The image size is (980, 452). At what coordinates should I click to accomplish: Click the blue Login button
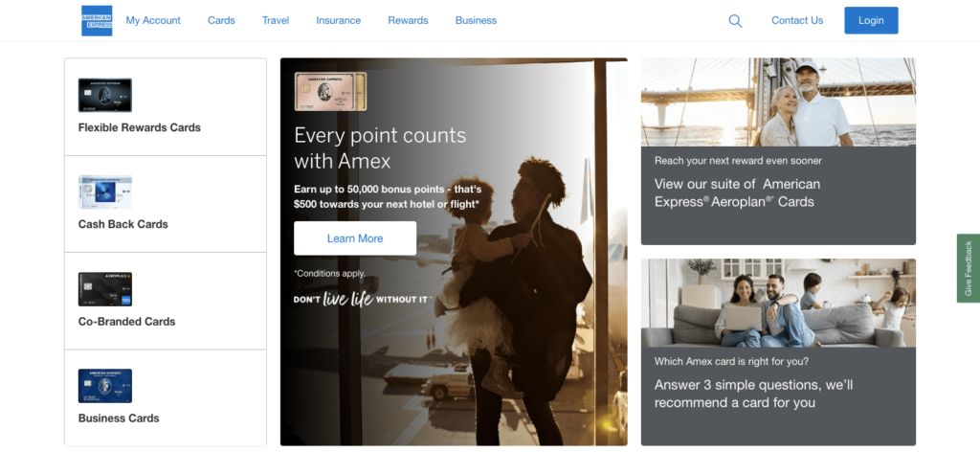(x=871, y=21)
